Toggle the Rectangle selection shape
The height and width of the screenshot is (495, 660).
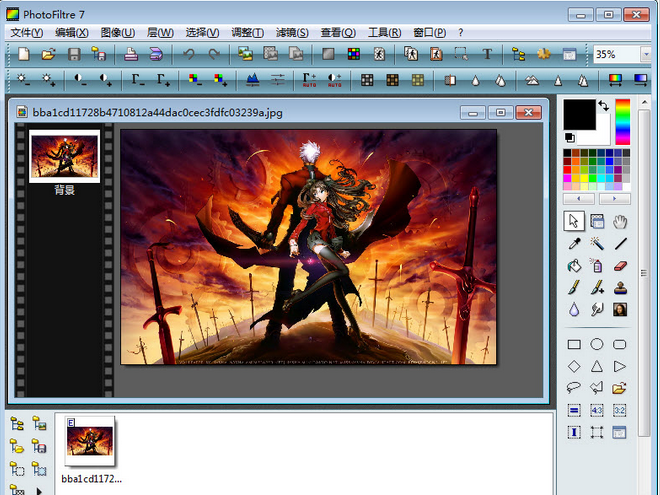coord(574,345)
